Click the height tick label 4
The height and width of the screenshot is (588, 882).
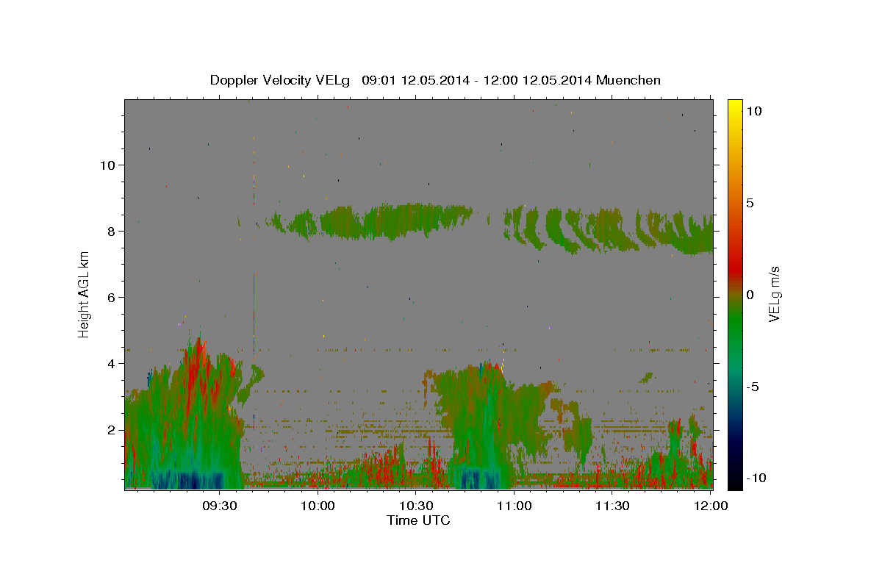pyautogui.click(x=111, y=363)
